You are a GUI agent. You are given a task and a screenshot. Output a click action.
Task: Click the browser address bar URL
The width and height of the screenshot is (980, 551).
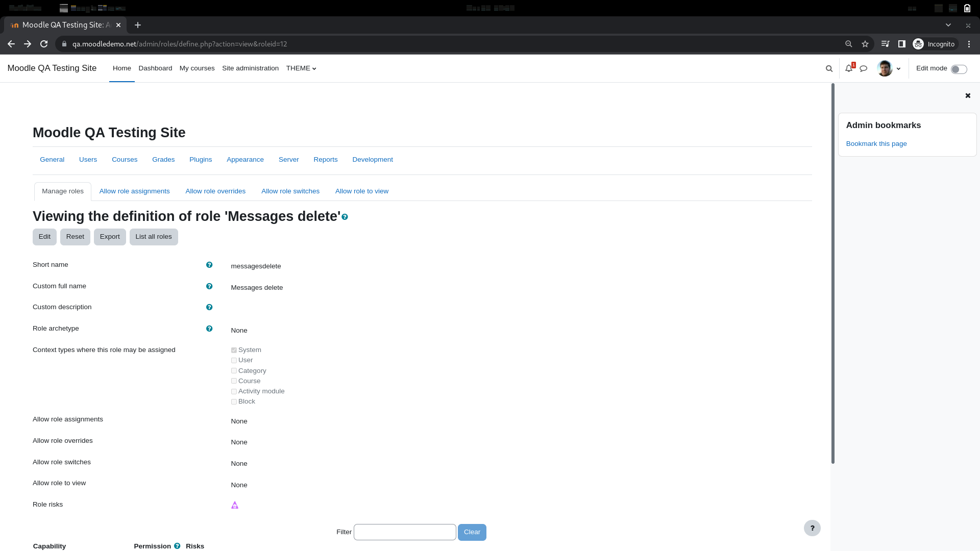(x=180, y=44)
